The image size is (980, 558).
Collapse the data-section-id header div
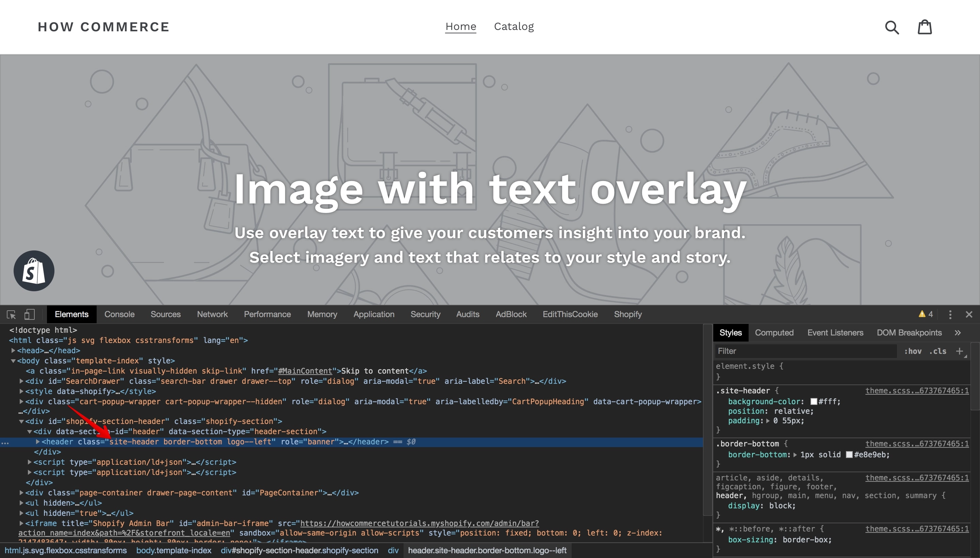click(30, 431)
